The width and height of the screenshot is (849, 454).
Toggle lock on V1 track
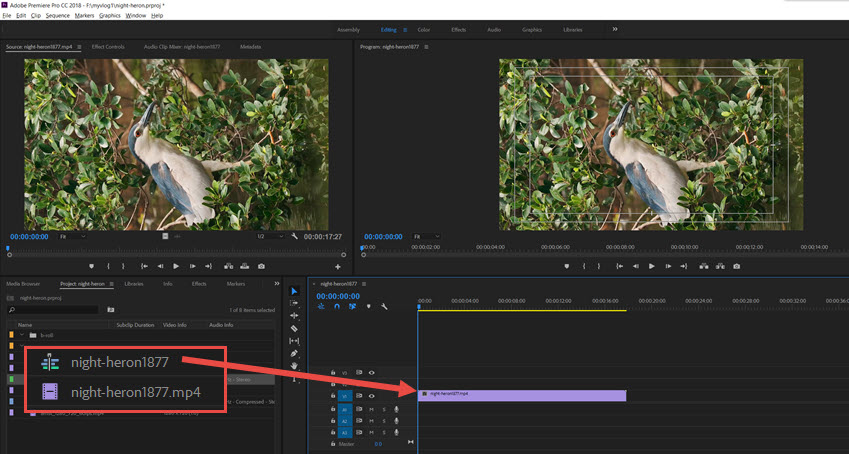333,396
